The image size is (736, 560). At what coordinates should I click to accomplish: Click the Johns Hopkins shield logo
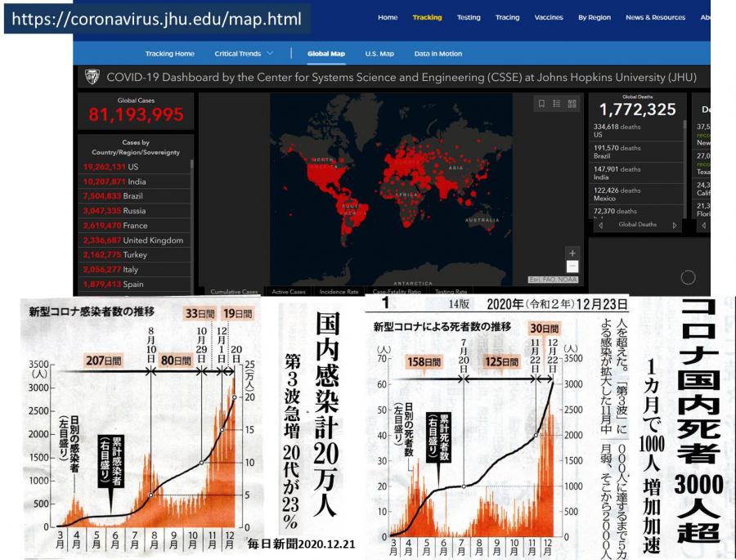click(92, 77)
